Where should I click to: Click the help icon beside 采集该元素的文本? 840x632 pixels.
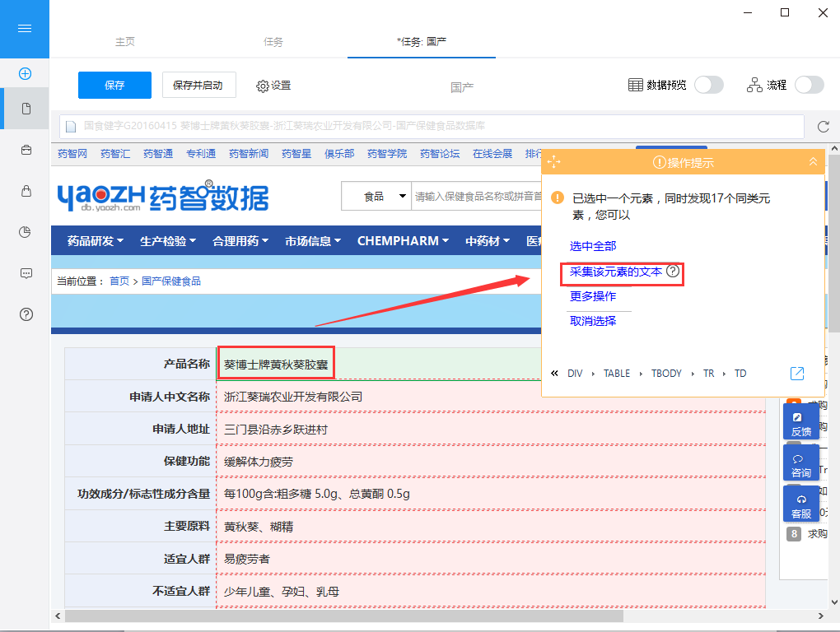coord(672,272)
